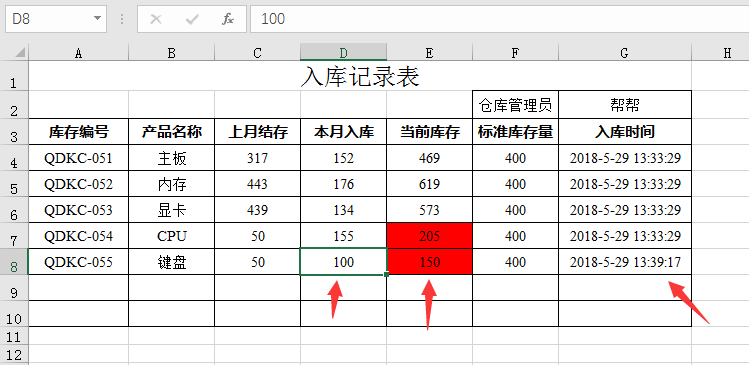Image resolution: width=749 pixels, height=365 pixels.
Task: Select the cell with value 176
Action: 343,184
